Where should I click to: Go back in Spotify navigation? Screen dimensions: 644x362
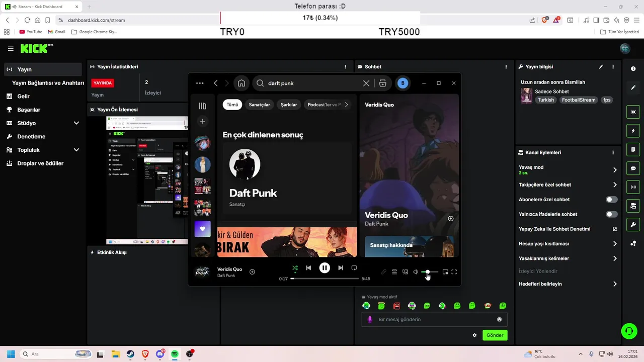pos(216,83)
